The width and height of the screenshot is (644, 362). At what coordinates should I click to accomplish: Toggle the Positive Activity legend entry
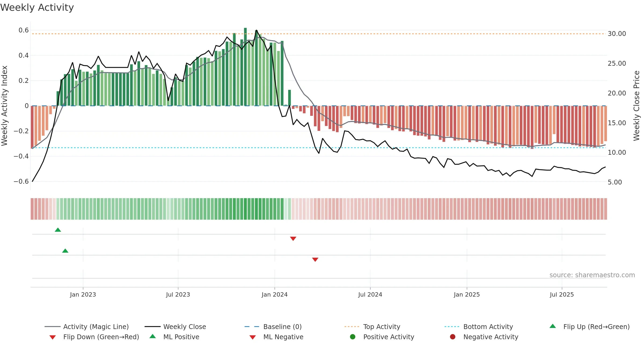click(x=382, y=337)
